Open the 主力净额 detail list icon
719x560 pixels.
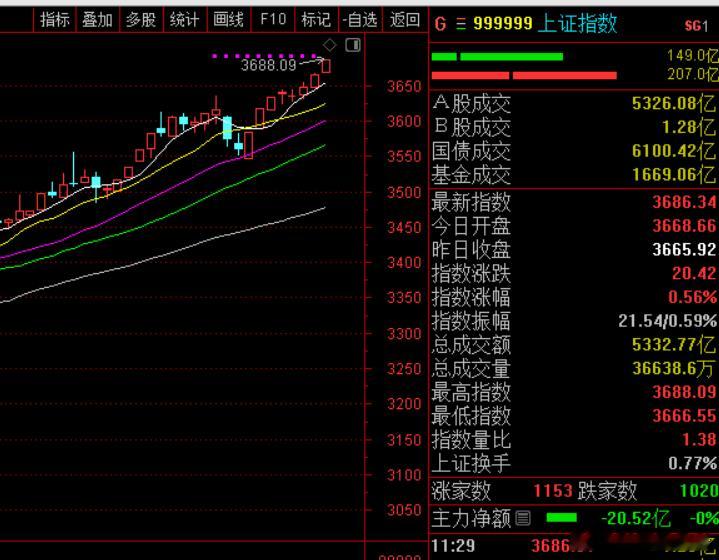click(x=523, y=518)
